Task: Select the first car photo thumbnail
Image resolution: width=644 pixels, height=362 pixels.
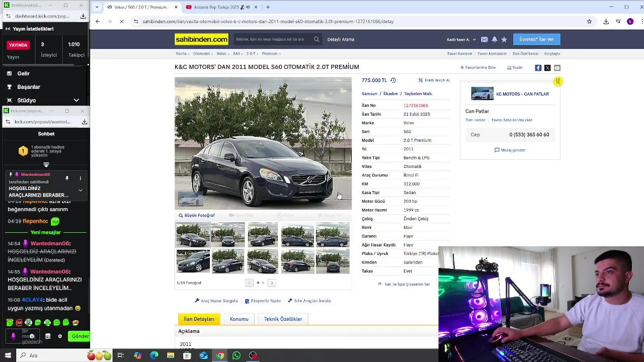Action: coord(193,235)
